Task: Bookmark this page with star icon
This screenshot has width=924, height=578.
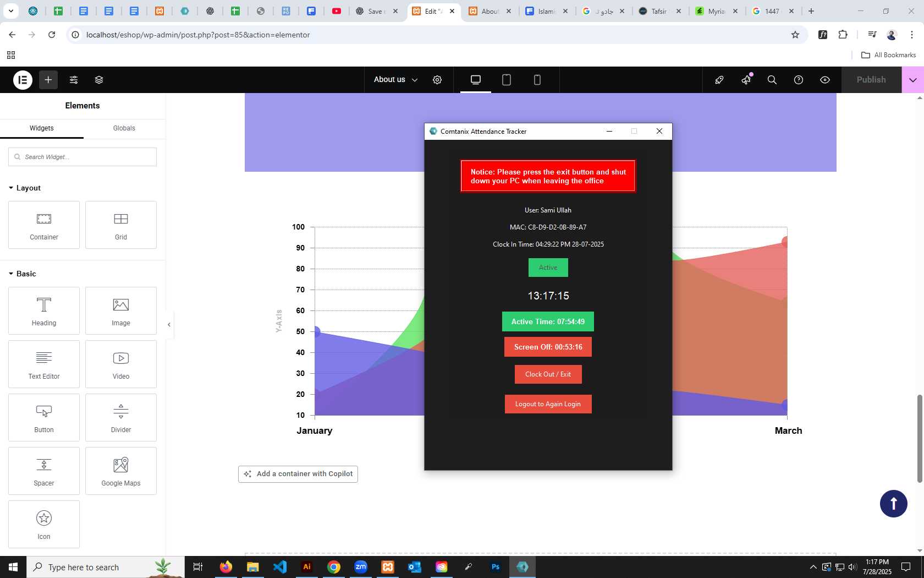Action: coord(795,35)
